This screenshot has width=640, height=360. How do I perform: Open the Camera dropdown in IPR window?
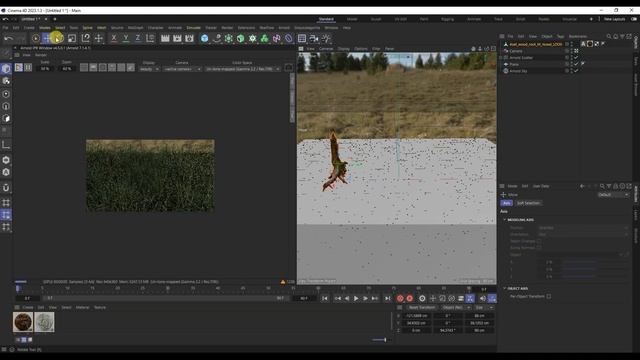(182, 69)
